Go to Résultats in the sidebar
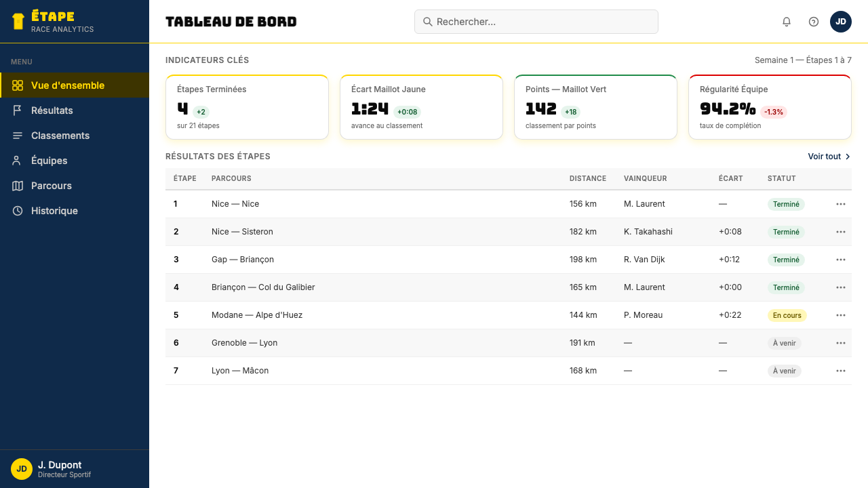The image size is (868, 488). 75,110
